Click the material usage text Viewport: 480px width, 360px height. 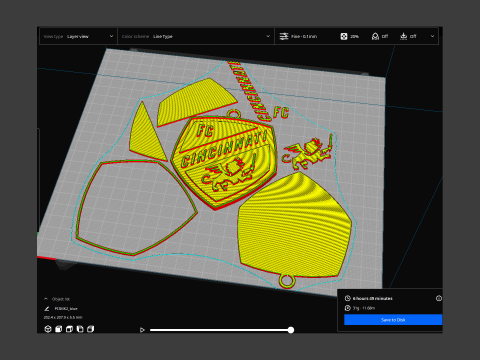364,308
